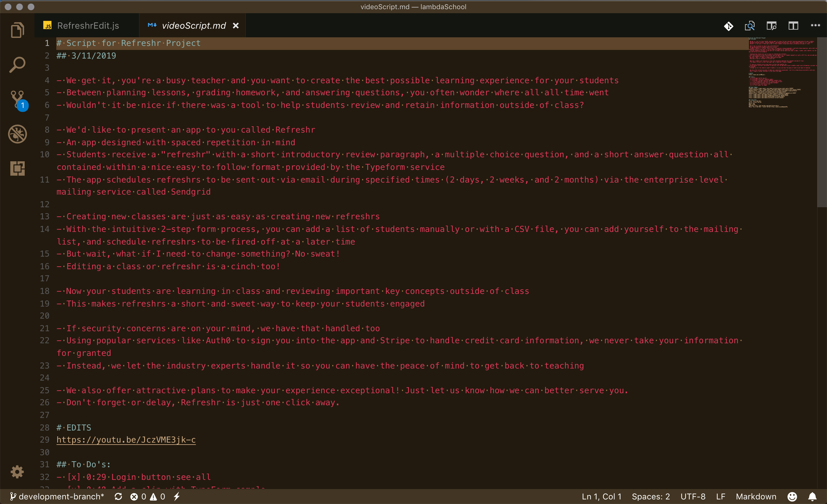The height and width of the screenshot is (504, 827).
Task: Click the synchronize changes icon
Action: (118, 496)
